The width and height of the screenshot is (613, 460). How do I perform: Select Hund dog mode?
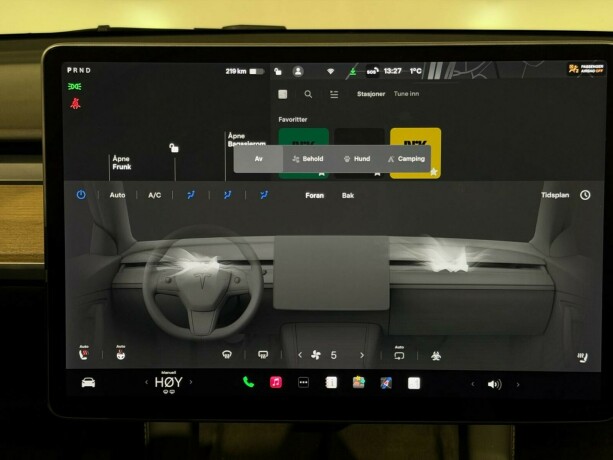(357, 159)
